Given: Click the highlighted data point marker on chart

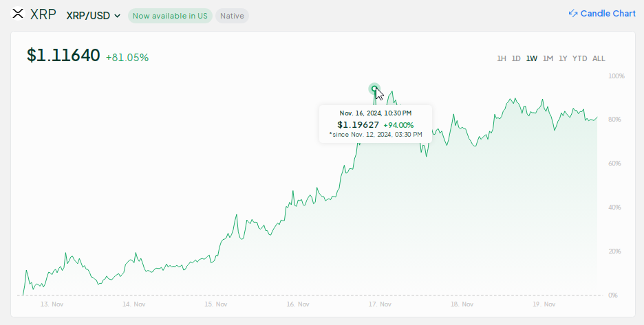Looking at the screenshot, I should click(x=374, y=89).
